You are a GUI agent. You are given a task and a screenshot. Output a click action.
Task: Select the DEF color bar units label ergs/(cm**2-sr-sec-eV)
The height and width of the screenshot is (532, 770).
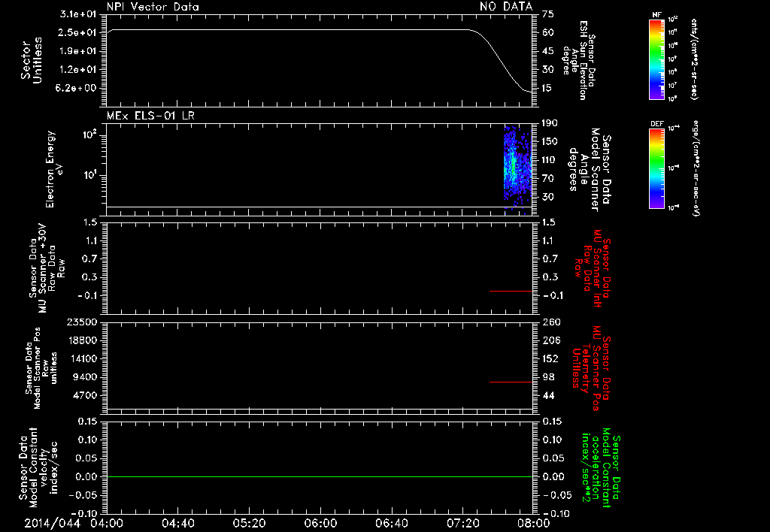(696, 168)
